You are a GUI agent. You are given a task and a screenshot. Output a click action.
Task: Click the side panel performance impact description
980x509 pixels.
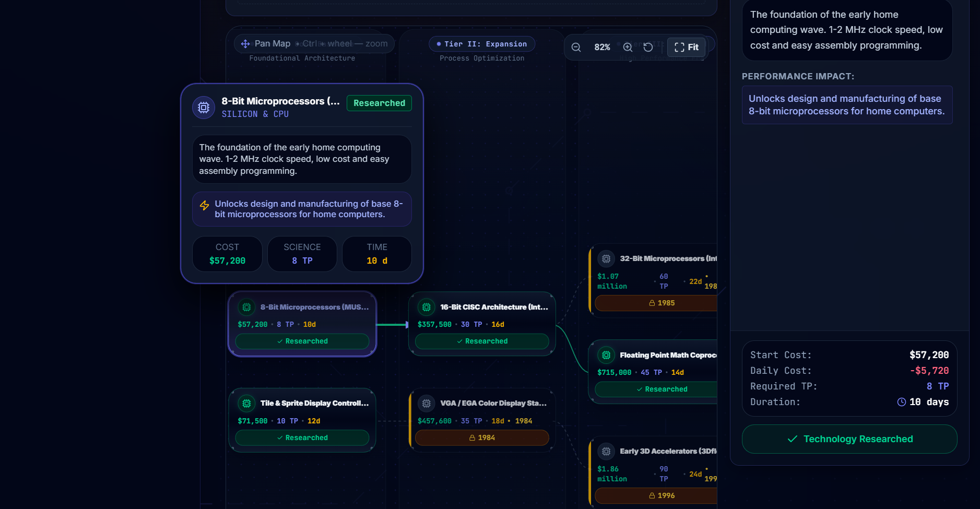(847, 105)
